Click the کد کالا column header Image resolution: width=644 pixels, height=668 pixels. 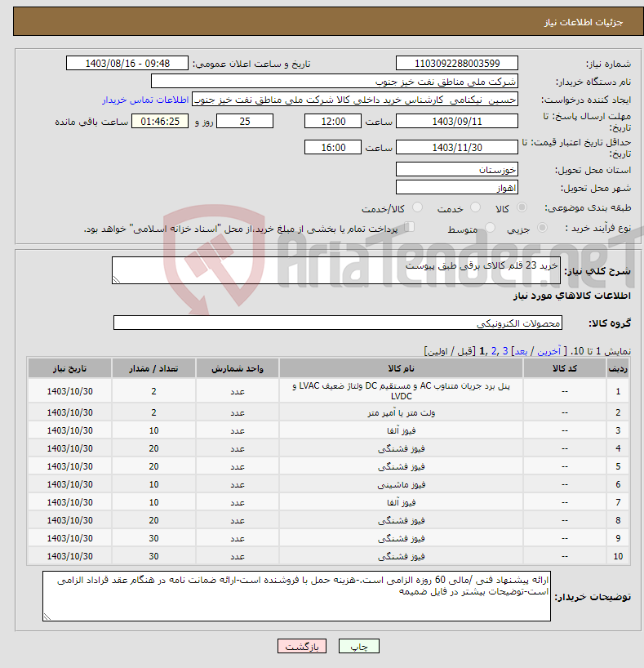click(x=564, y=368)
